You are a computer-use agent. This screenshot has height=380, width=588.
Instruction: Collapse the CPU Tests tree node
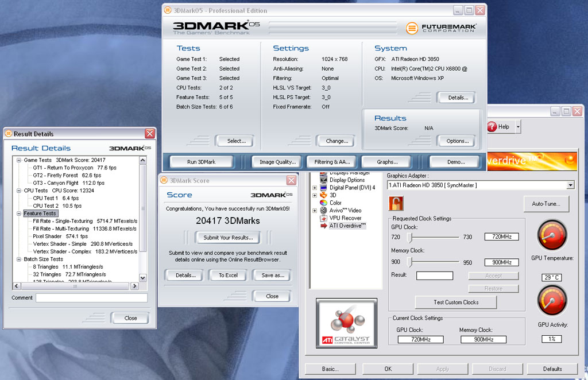(x=19, y=191)
